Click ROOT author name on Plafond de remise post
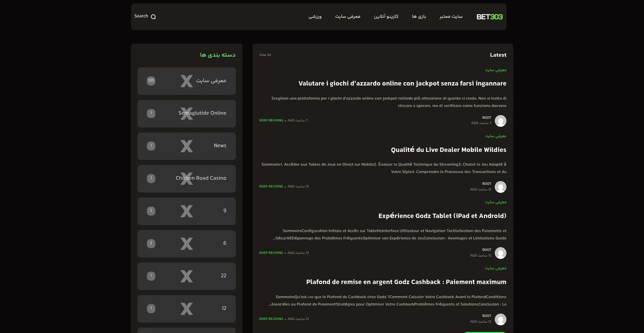 click(x=487, y=316)
